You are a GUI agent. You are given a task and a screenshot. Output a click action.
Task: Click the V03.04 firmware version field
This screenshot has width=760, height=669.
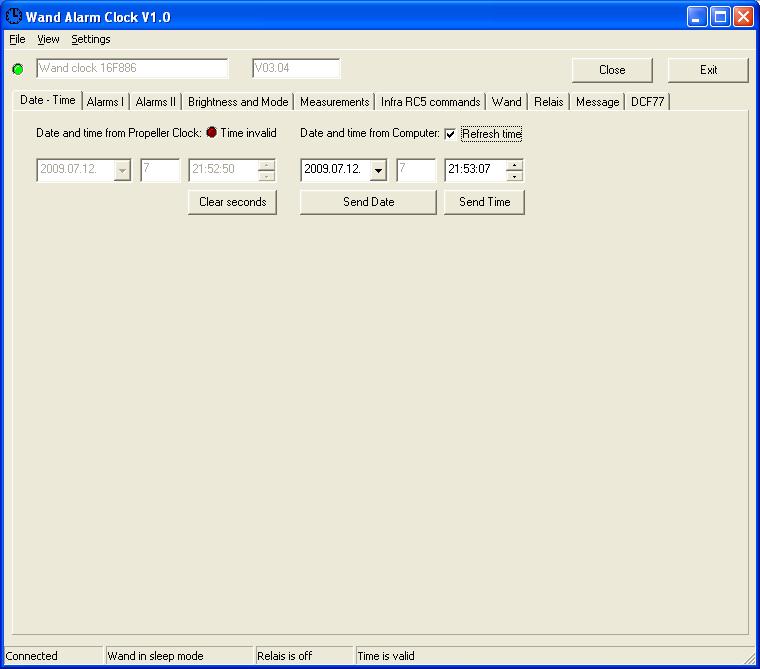(x=296, y=68)
